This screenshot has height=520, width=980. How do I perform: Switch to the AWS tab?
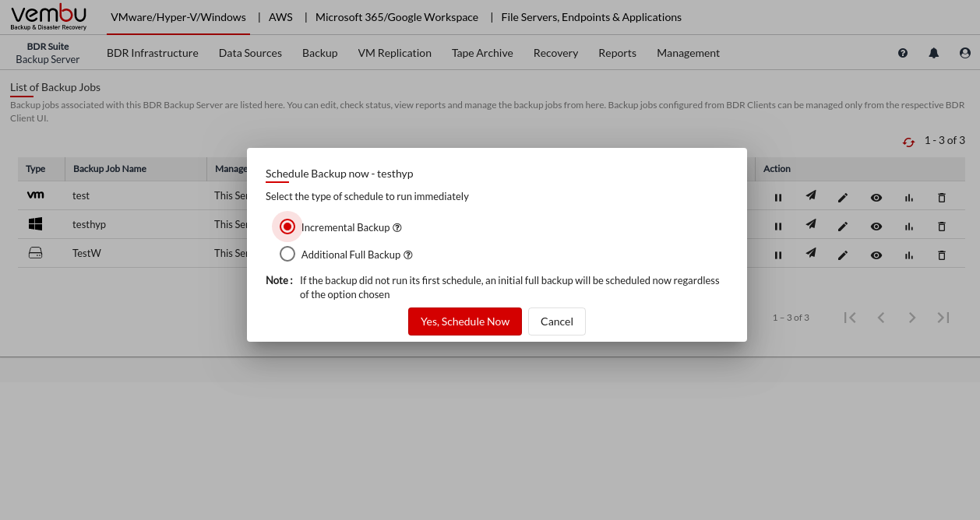[280, 17]
